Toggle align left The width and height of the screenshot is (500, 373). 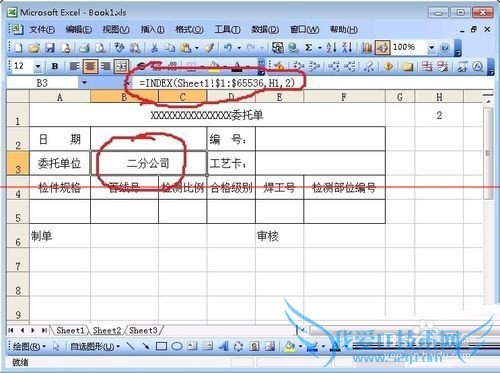click(x=74, y=66)
